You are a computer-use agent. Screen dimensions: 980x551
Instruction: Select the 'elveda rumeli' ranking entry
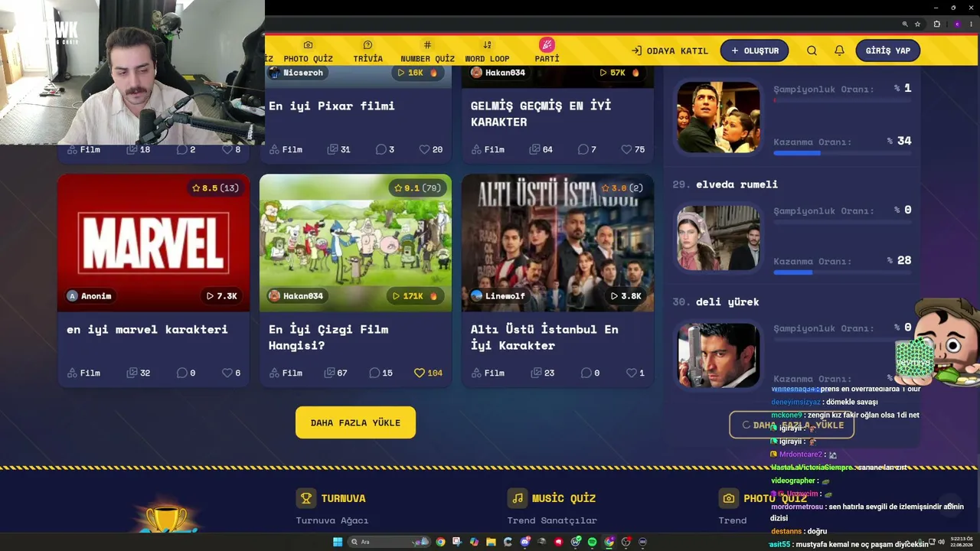pyautogui.click(x=737, y=184)
